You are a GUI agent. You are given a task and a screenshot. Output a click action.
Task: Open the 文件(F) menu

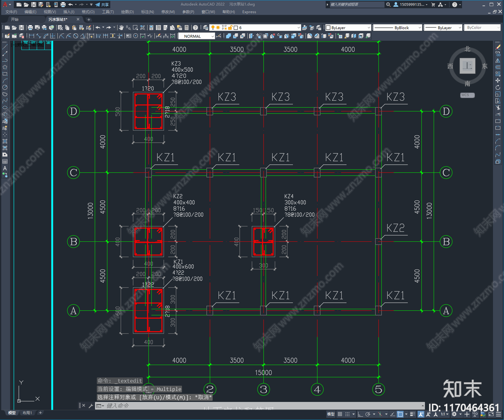[11, 12]
